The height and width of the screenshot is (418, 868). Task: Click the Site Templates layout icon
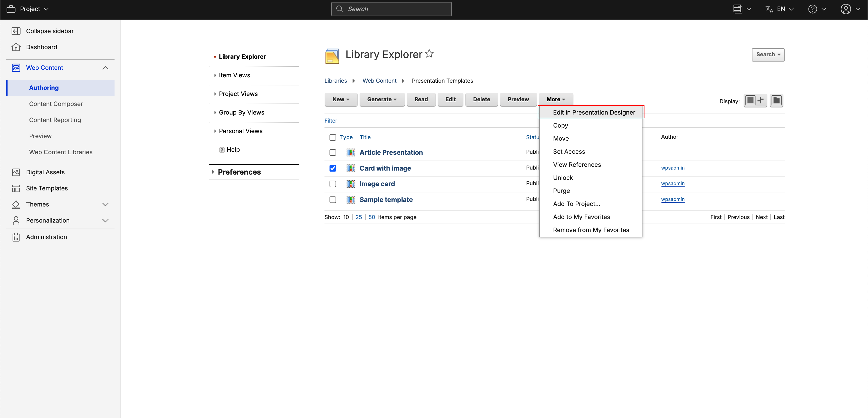16,188
